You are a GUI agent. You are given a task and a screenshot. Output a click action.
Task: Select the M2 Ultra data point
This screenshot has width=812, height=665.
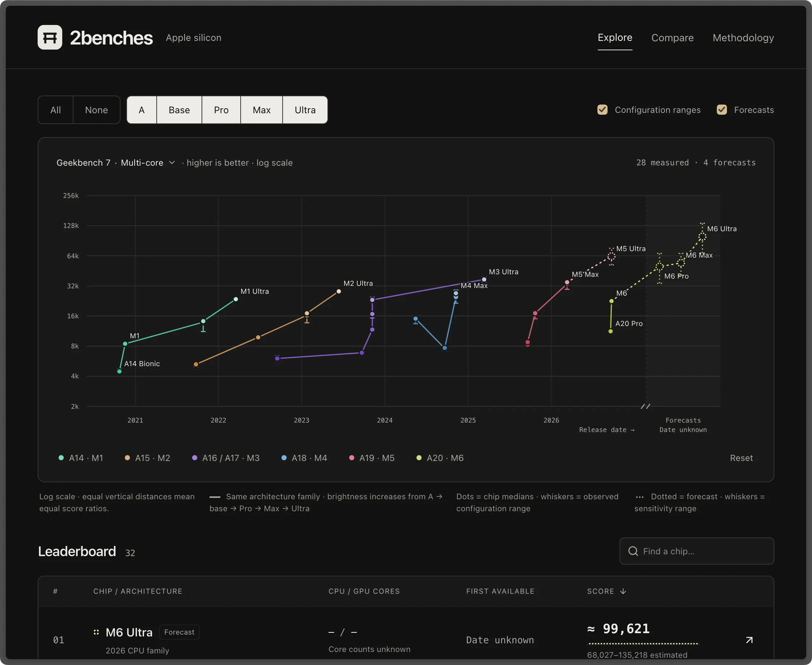click(x=339, y=292)
